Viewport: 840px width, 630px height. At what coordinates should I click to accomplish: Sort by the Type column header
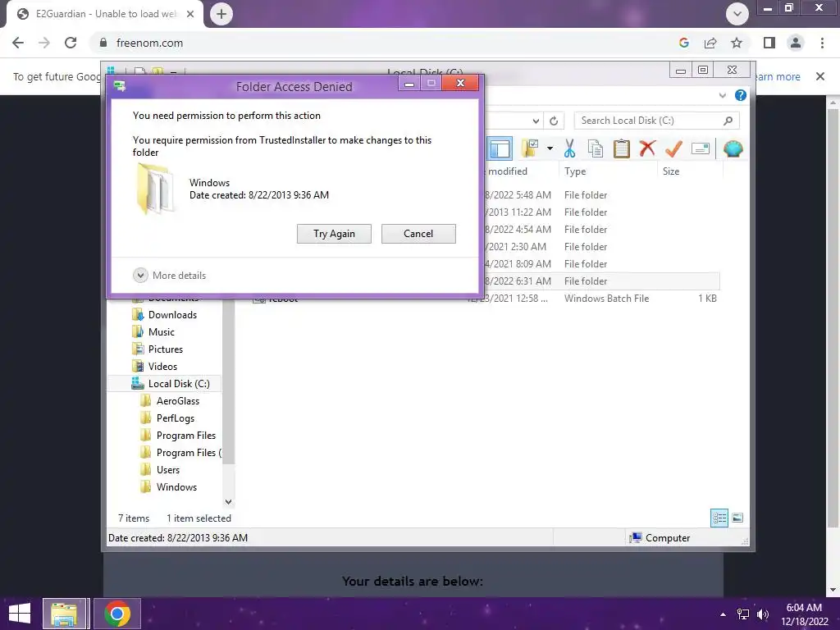click(575, 171)
